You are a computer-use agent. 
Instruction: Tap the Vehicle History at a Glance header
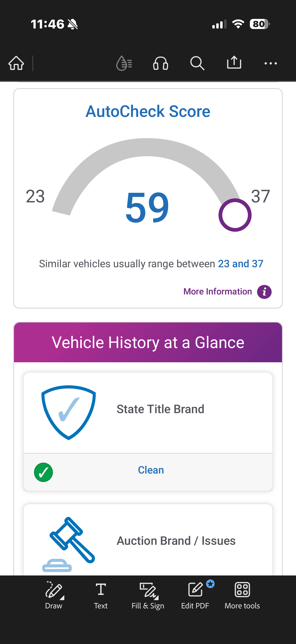(148, 342)
